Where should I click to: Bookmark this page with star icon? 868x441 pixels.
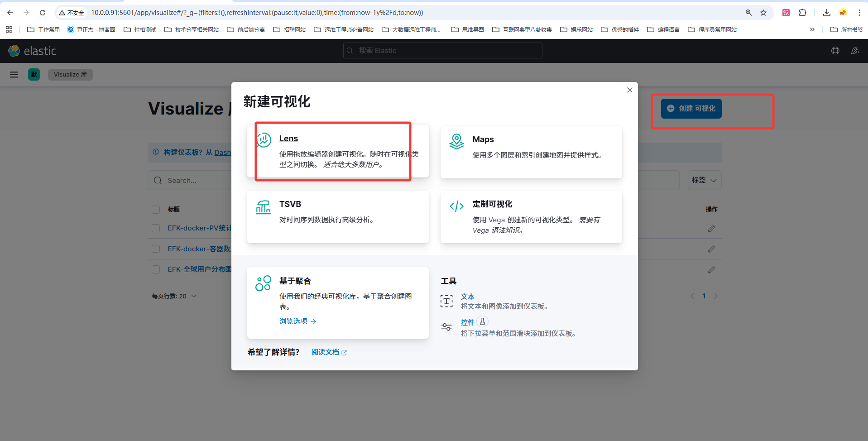(x=763, y=13)
